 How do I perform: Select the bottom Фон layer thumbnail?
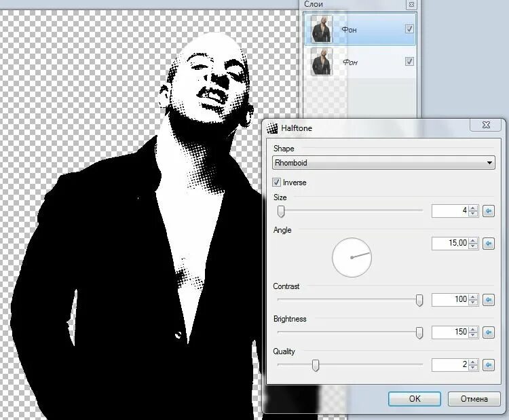click(322, 61)
